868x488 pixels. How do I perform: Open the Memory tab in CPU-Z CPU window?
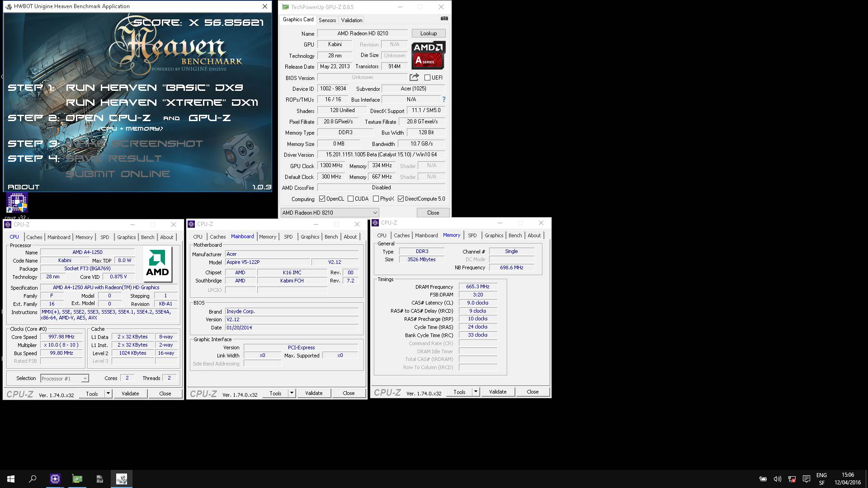point(84,237)
